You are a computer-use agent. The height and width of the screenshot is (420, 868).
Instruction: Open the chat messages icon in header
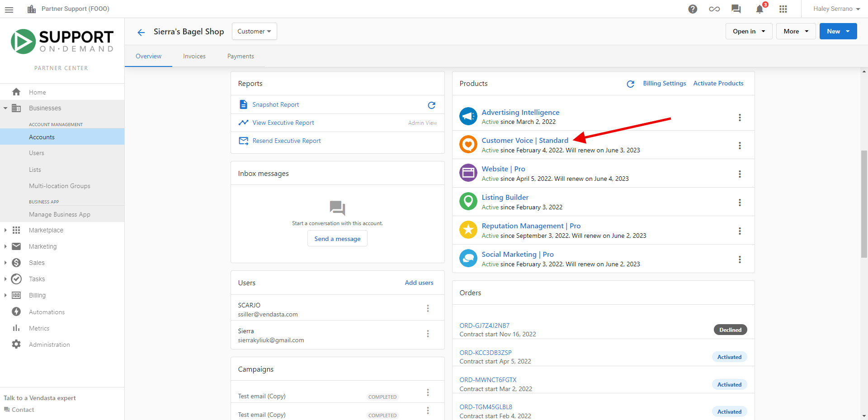pos(736,9)
